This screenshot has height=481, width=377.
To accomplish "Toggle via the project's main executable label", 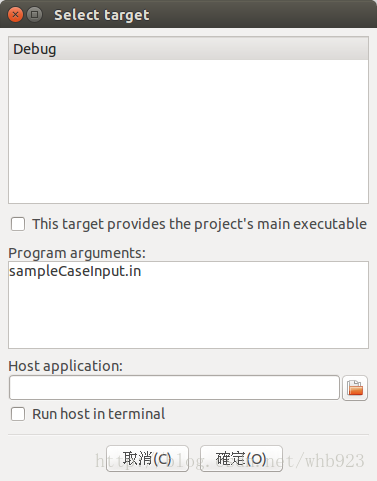I will (199, 224).
